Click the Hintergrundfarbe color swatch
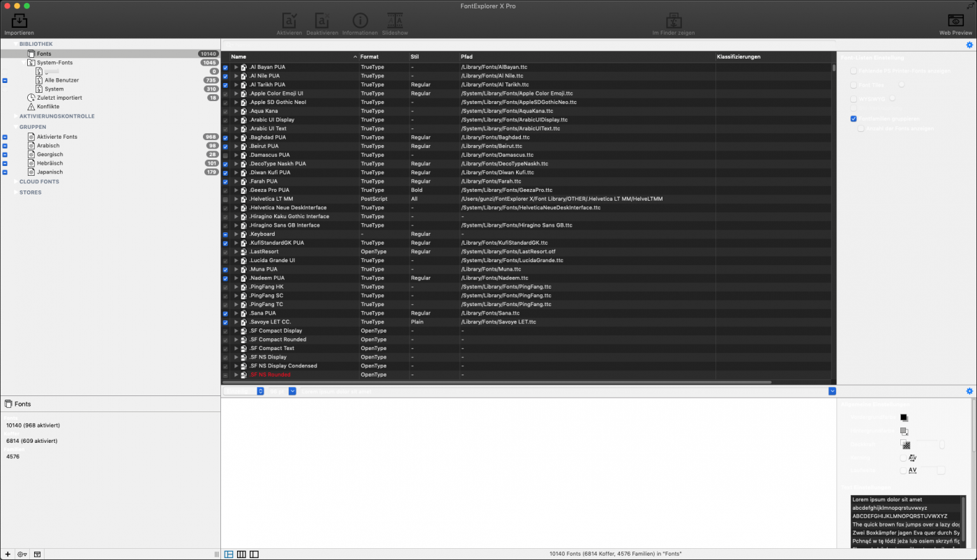The image size is (977, 560). (x=904, y=432)
